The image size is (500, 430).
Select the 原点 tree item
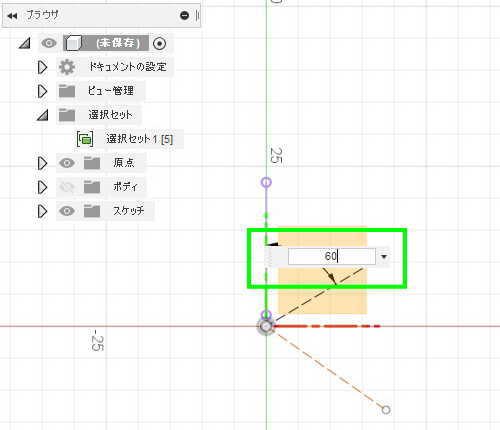[x=124, y=163]
